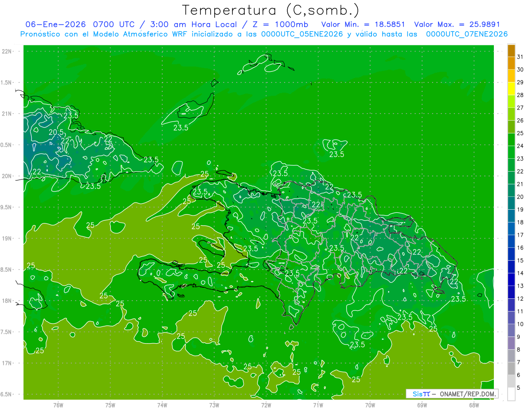Click the "73W" longitude axis label
Screen dimensions: 532x411
click(214, 405)
